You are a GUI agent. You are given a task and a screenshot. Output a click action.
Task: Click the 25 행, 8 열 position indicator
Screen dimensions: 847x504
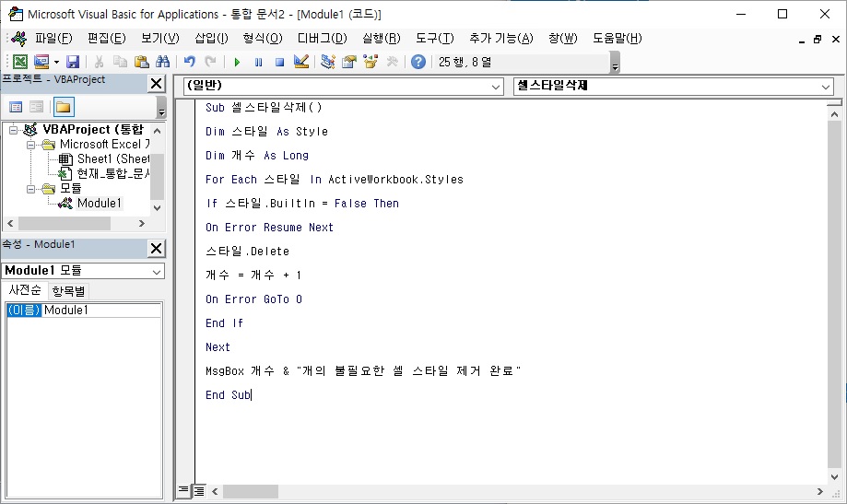coord(465,62)
